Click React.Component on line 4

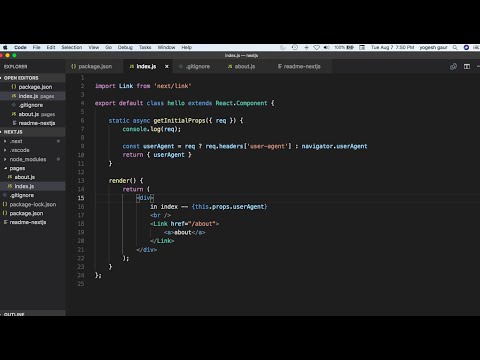(x=241, y=103)
